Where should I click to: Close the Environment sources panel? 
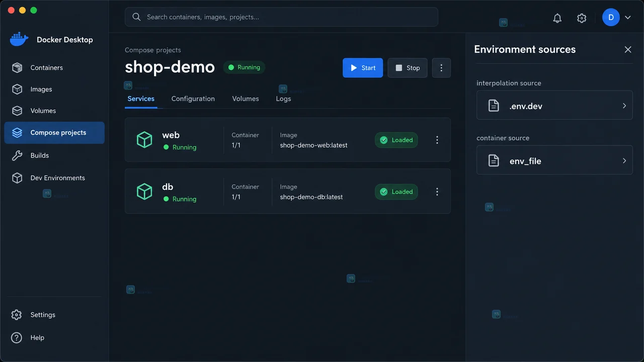pos(628,49)
